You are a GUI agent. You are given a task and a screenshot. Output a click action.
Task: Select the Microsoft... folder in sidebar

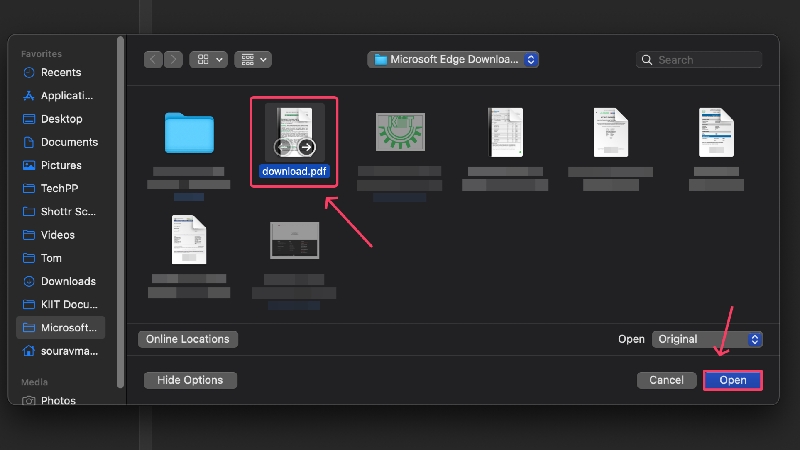point(60,328)
